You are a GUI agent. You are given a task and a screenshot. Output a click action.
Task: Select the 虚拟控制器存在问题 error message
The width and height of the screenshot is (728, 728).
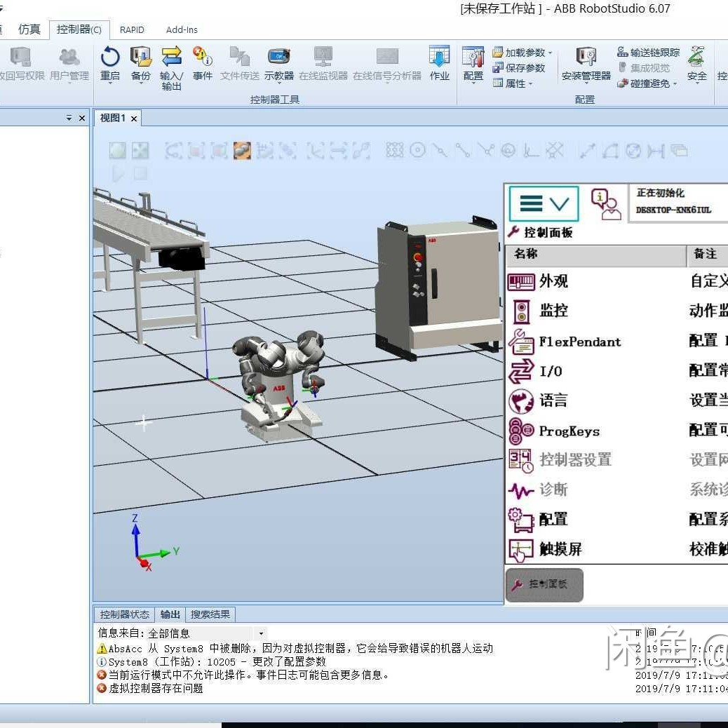150,688
